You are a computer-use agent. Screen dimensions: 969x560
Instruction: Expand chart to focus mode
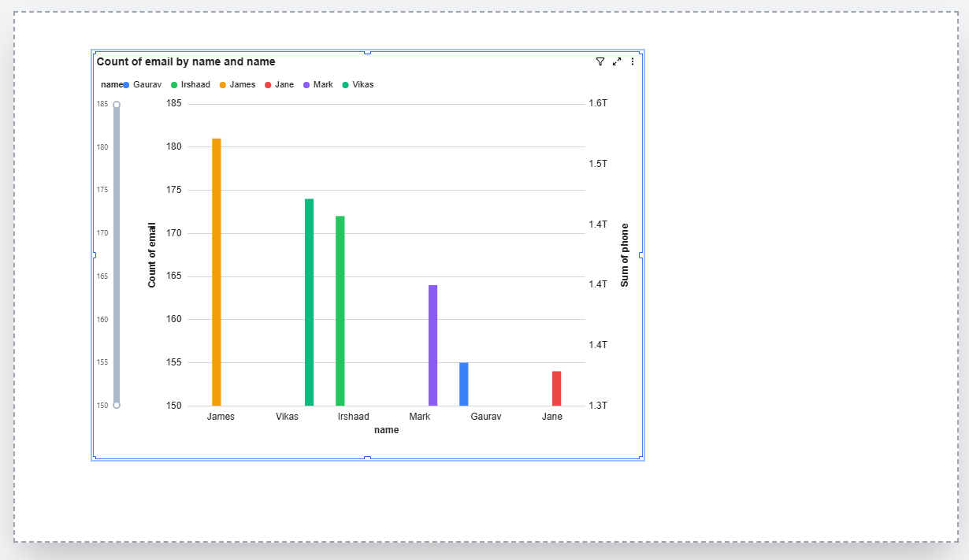pyautogui.click(x=617, y=61)
